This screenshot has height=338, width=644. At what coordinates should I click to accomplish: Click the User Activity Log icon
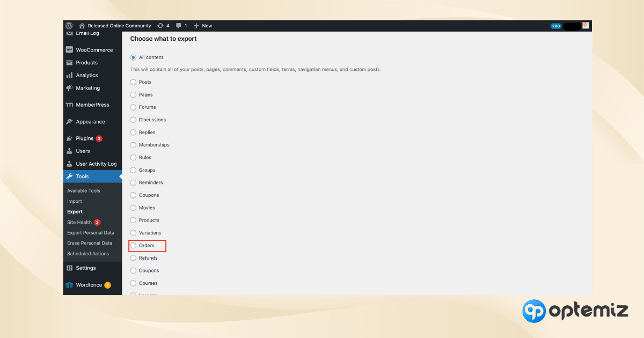[x=69, y=164]
